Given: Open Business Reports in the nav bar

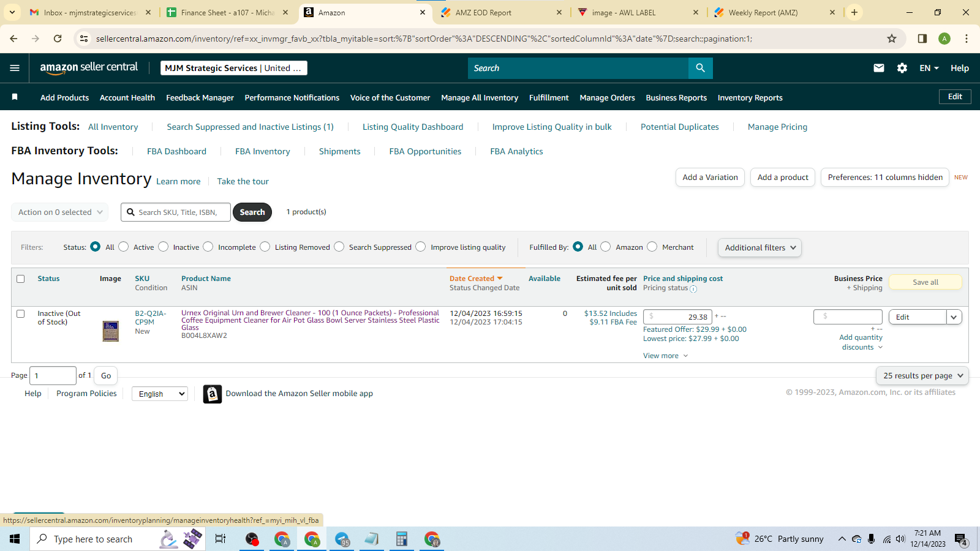Looking at the screenshot, I should point(676,97).
